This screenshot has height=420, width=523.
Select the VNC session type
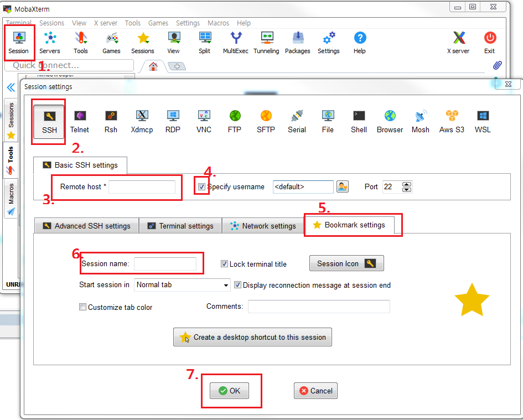click(x=204, y=122)
